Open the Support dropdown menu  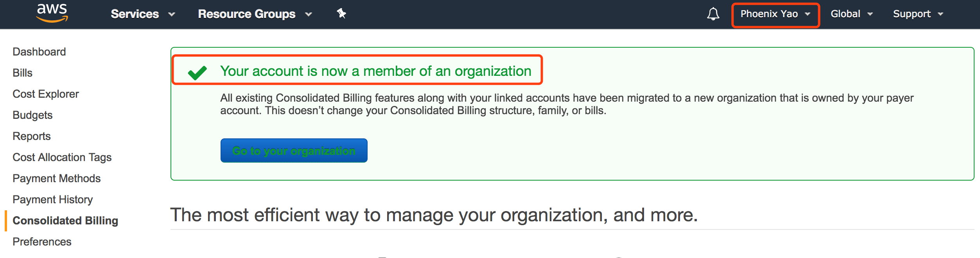pyautogui.click(x=918, y=14)
